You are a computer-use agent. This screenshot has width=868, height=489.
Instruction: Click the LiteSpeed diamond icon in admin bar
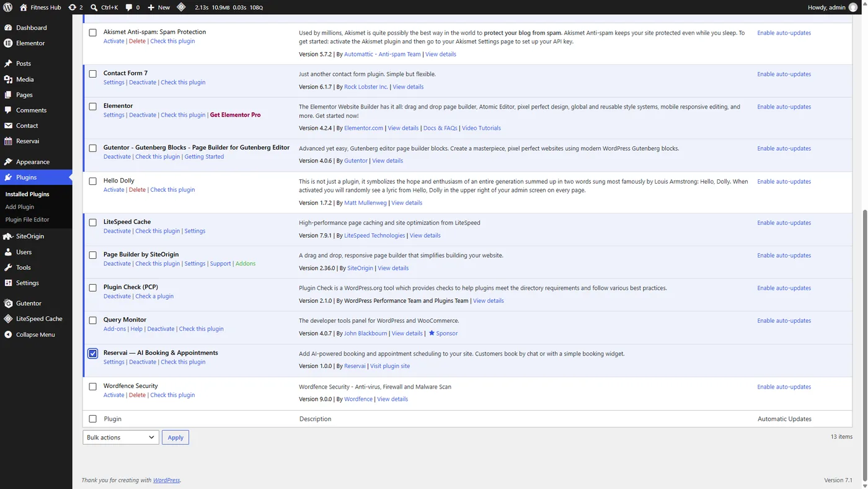pyautogui.click(x=181, y=7)
